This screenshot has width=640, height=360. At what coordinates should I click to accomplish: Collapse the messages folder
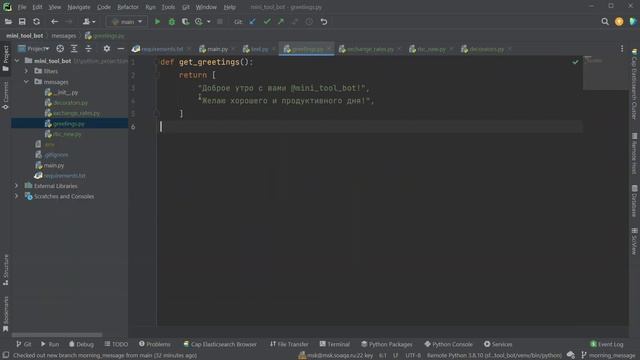(27, 82)
